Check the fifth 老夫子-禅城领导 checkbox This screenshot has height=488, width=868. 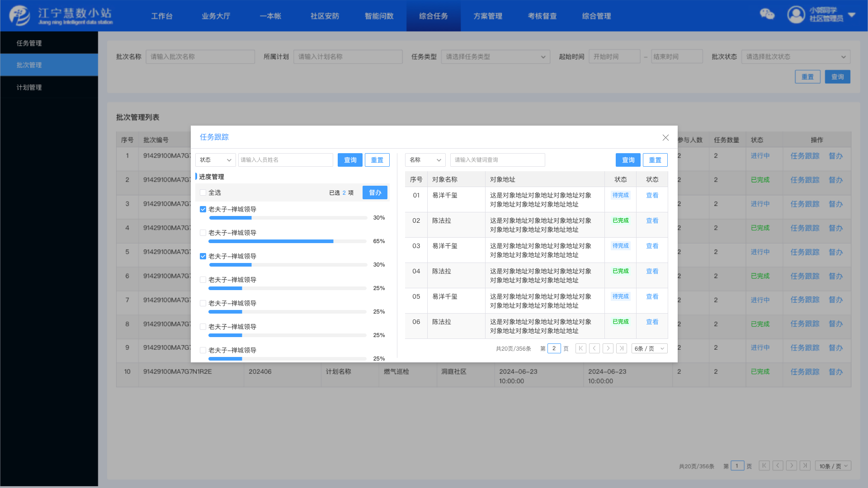[x=203, y=303]
